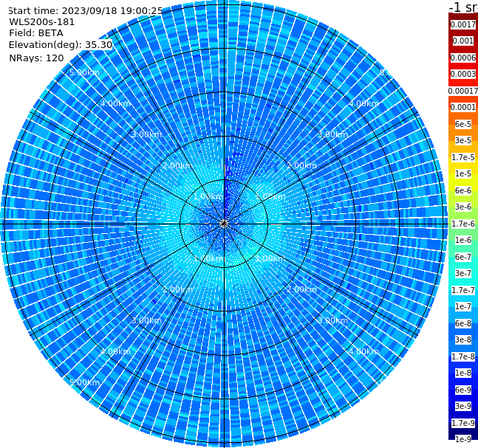This screenshot has height=448, width=478.
Task: Click the lower-left 3.00km range label
Action: pyautogui.click(x=146, y=320)
